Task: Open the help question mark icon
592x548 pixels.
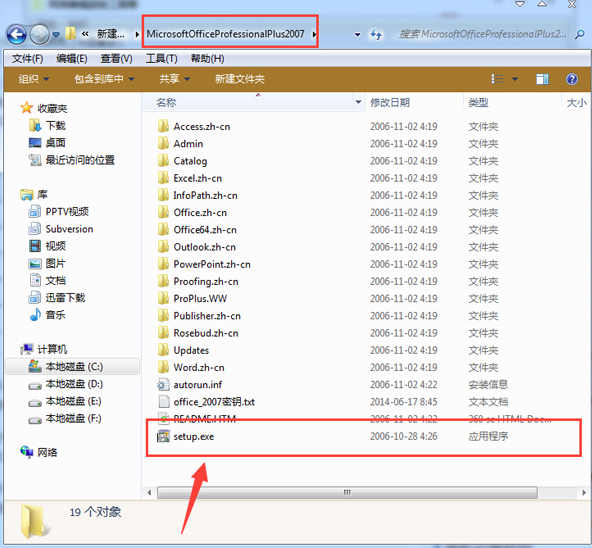Action: pos(572,79)
